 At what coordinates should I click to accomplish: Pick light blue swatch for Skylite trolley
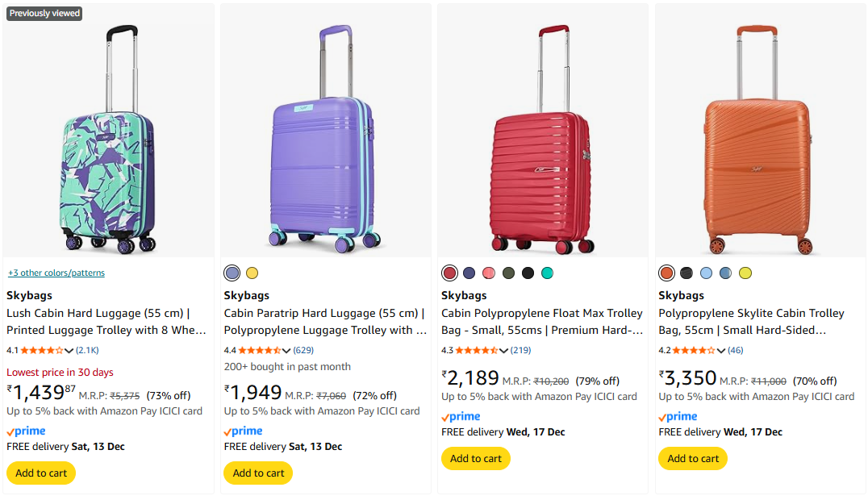(x=706, y=273)
